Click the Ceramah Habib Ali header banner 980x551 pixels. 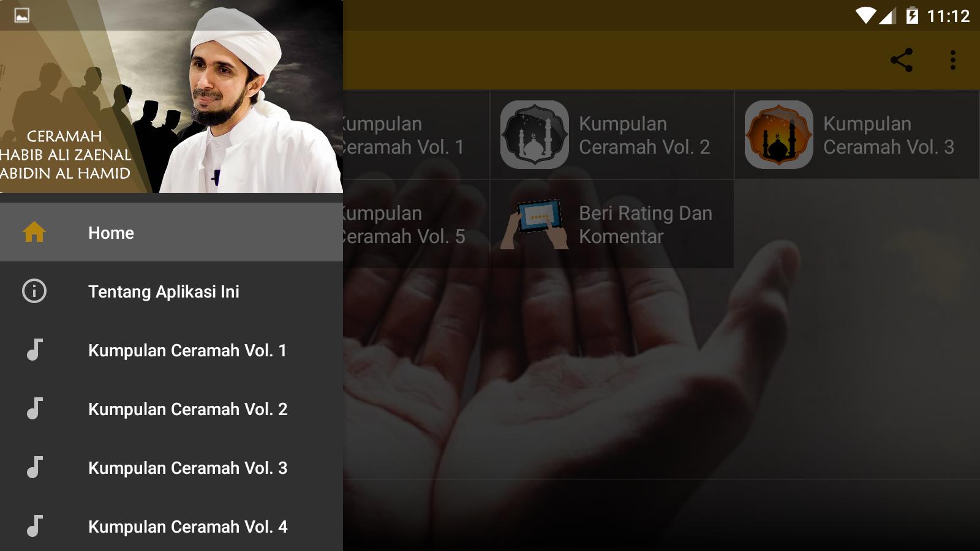point(171,96)
